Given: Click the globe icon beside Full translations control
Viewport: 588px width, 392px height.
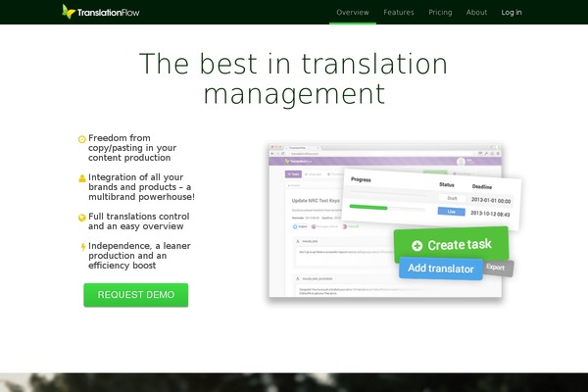Looking at the screenshot, I should 81,218.
